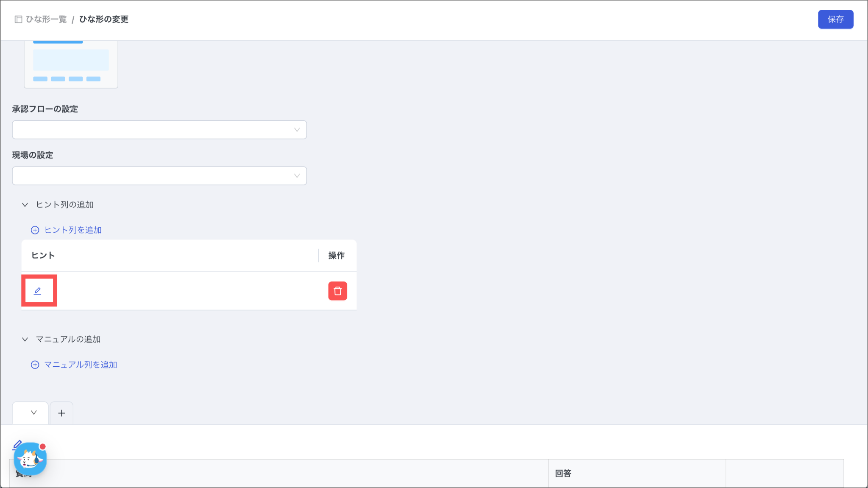Open the chatbot mascot assistant
The image size is (868, 488).
coord(30,459)
